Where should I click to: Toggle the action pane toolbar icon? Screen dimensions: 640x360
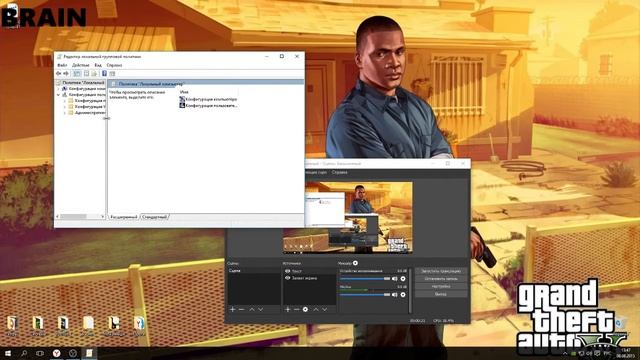(112, 73)
